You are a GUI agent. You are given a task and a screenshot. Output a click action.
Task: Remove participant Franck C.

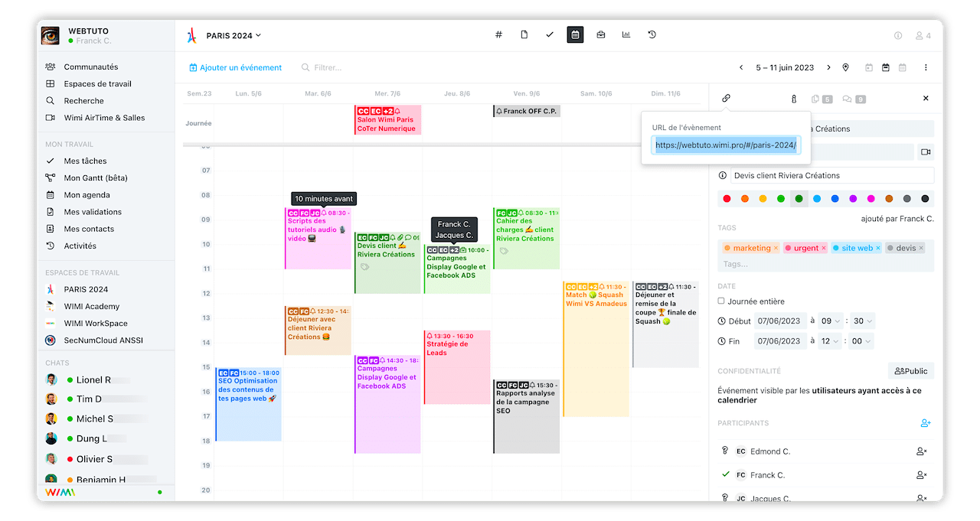(x=922, y=475)
